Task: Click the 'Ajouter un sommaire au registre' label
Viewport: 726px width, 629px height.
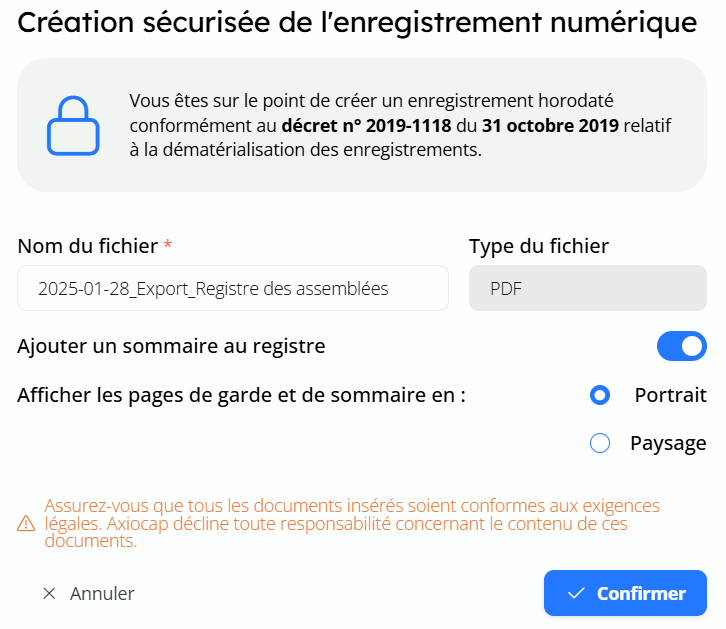Action: (x=171, y=347)
